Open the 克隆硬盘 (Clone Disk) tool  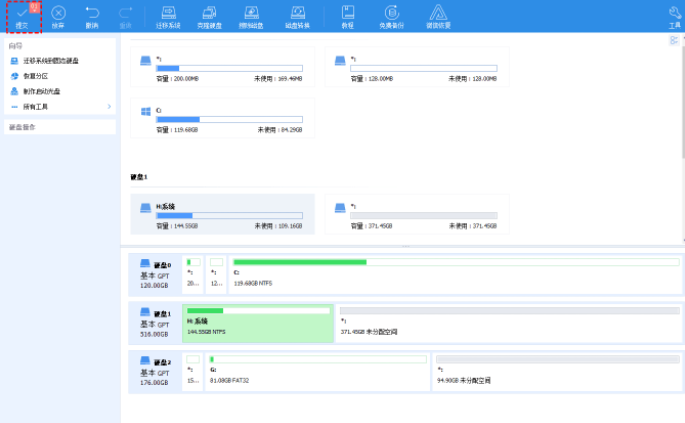pos(211,15)
